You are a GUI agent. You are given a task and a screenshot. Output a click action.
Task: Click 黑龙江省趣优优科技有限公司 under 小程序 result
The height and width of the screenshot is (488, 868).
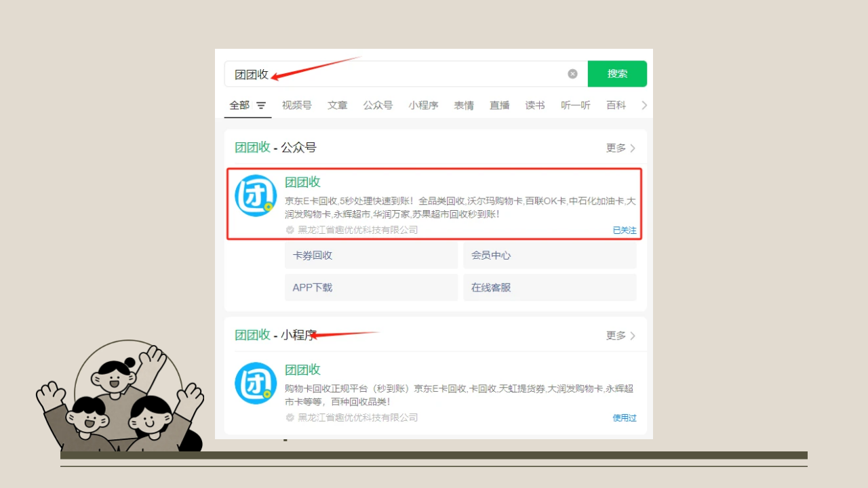point(358,418)
